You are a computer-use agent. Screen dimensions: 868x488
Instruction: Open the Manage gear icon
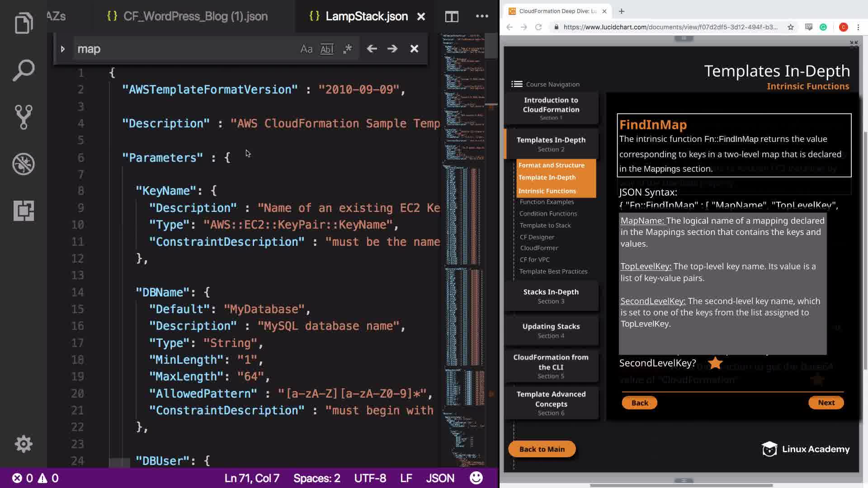(x=24, y=444)
